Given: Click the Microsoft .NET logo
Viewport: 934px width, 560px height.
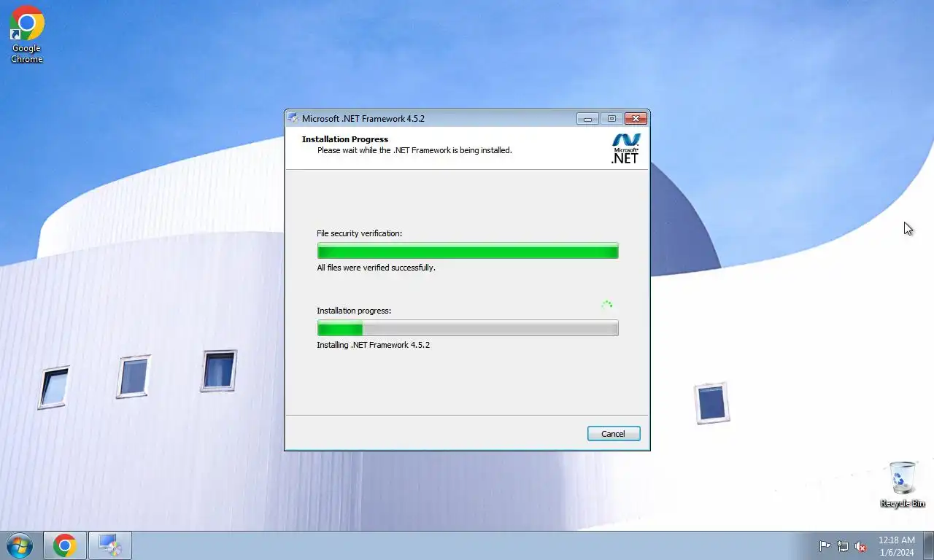Looking at the screenshot, I should (x=625, y=148).
